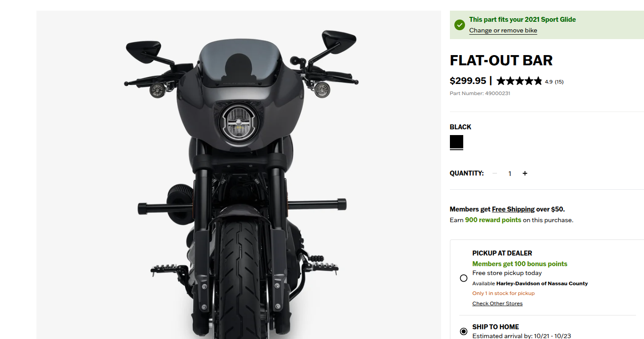Click the quantity value field showing 1
This screenshot has width=644, height=339.
pos(510,174)
